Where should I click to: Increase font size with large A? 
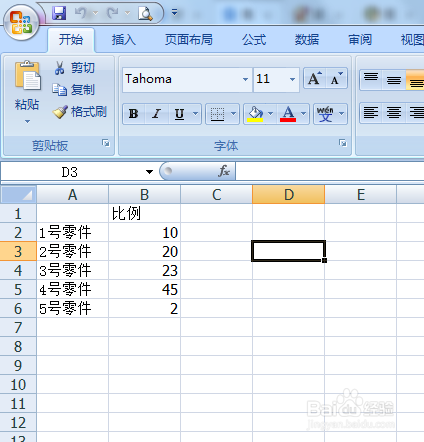[314, 79]
